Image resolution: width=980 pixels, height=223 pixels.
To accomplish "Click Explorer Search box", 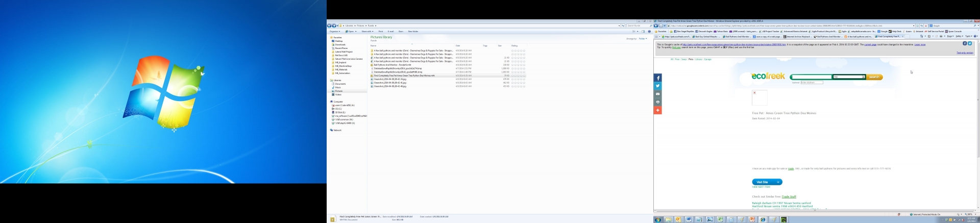I will (x=639, y=26).
